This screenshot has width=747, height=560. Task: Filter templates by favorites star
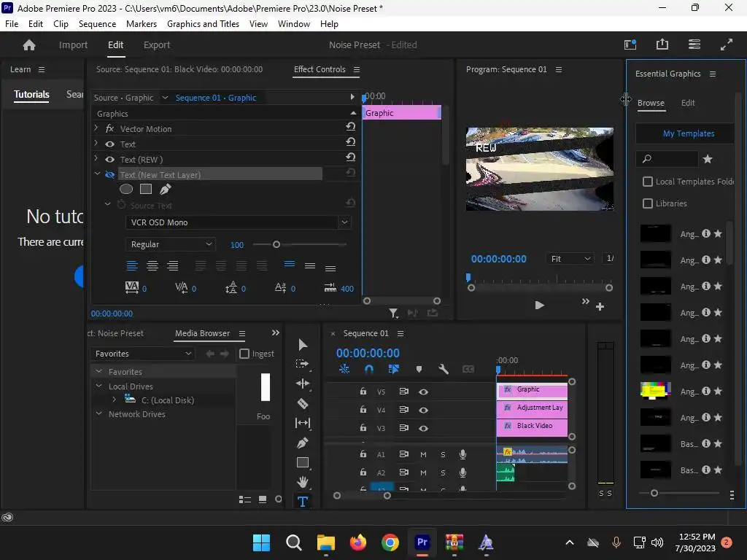tap(708, 159)
